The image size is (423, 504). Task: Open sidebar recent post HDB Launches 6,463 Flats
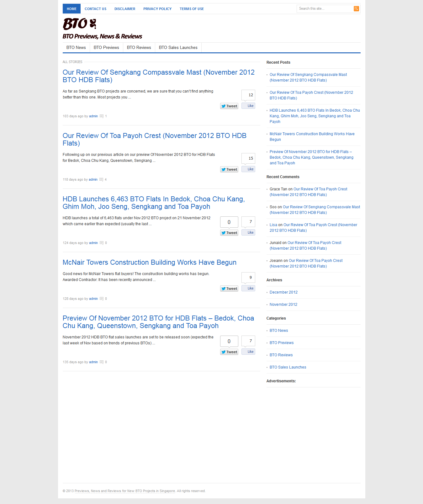coord(315,116)
